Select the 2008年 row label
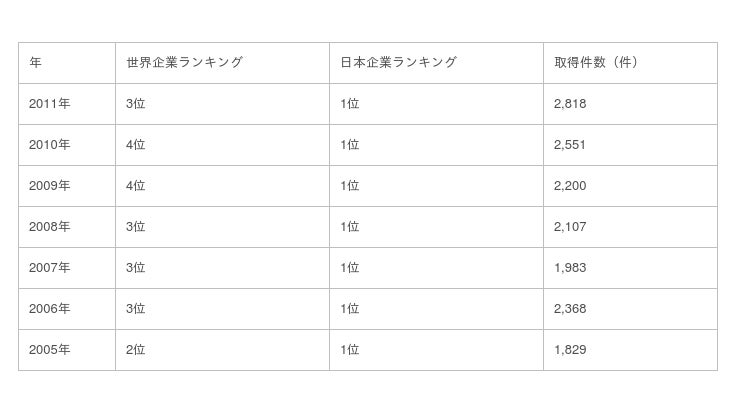This screenshot has height=411, width=740. click(x=50, y=227)
